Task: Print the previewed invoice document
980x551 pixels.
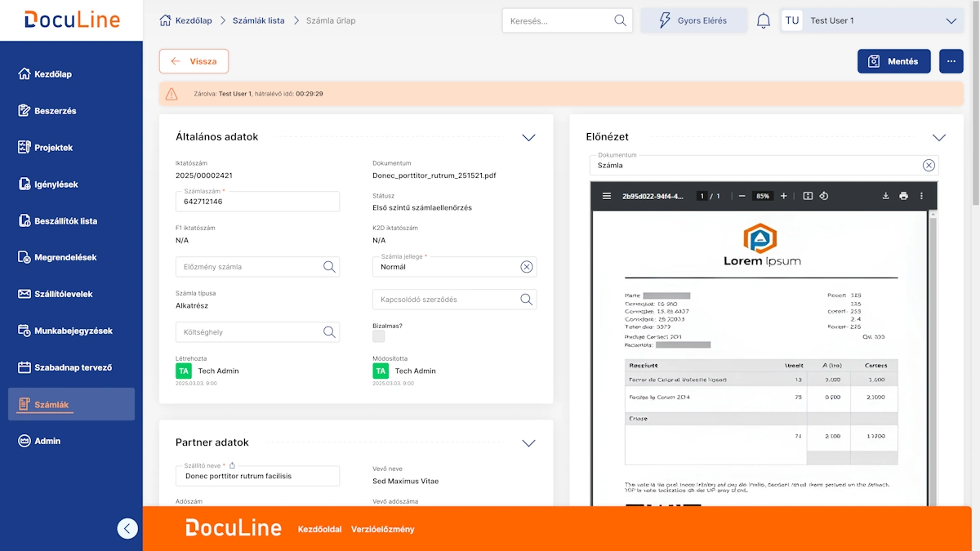Action: [x=903, y=196]
